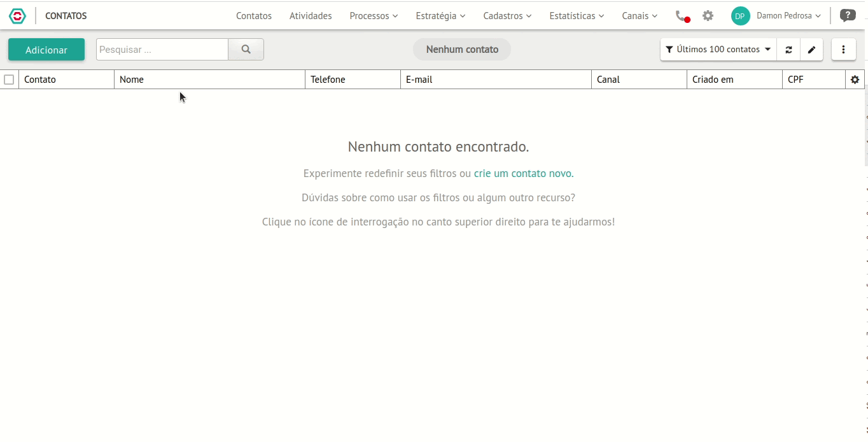Expand the Canais menu
The height and width of the screenshot is (442, 868).
coord(640,16)
